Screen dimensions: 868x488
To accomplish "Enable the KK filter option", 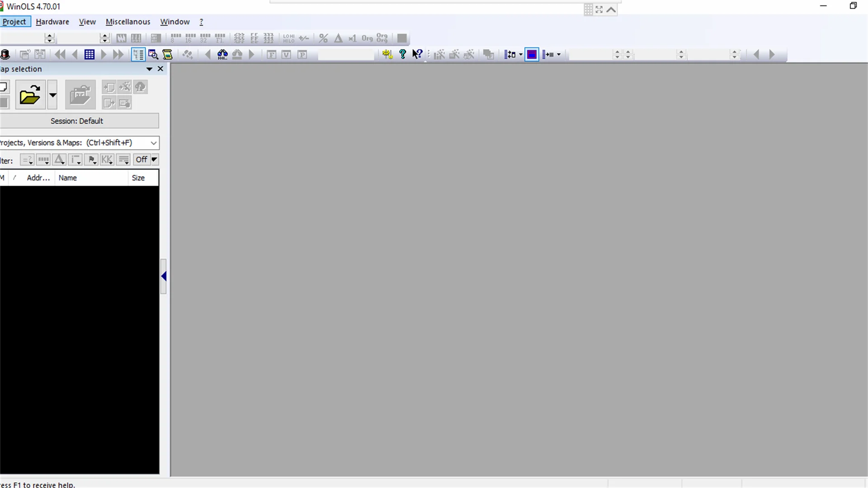I will [x=107, y=159].
